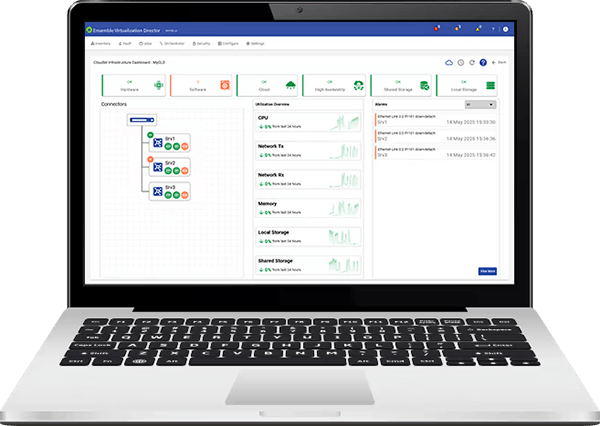Expand the Srv2 node orange indicator
600x426 pixels.
(150, 158)
